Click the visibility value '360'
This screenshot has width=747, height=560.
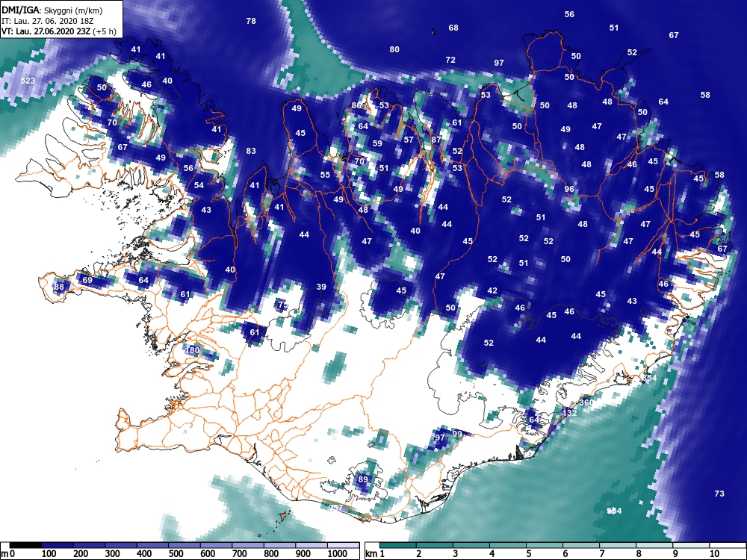click(x=586, y=402)
